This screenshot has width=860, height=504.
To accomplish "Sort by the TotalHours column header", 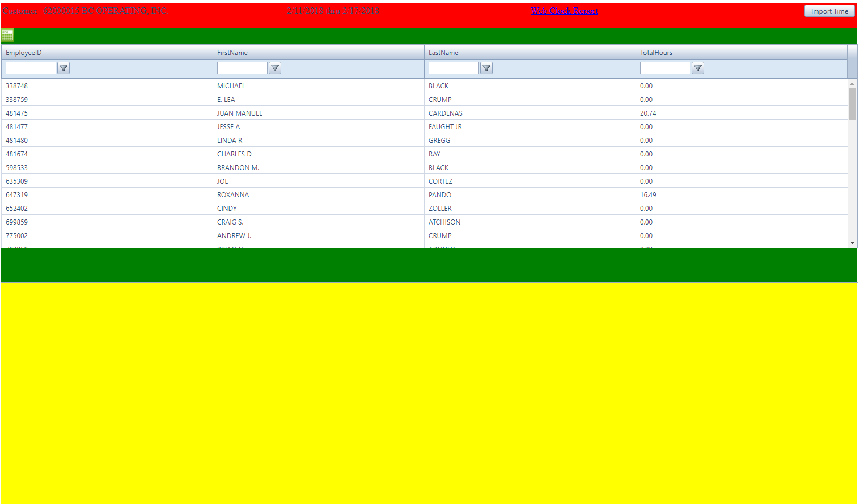I will pos(656,53).
